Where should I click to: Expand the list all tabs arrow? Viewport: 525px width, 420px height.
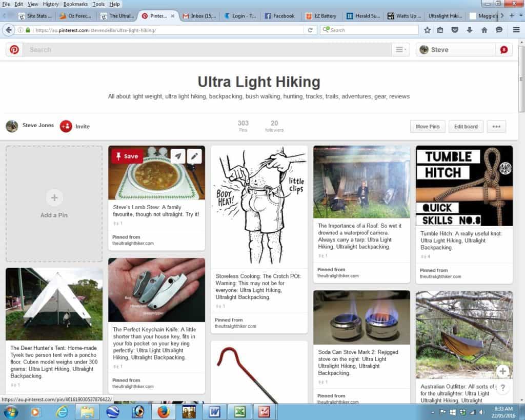[520, 16]
